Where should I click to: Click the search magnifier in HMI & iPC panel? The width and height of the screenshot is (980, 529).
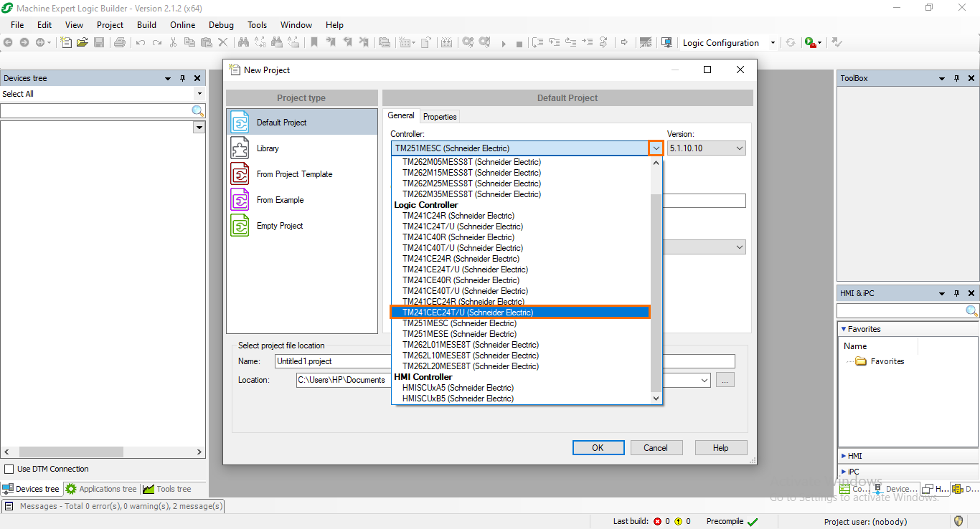pyautogui.click(x=971, y=311)
